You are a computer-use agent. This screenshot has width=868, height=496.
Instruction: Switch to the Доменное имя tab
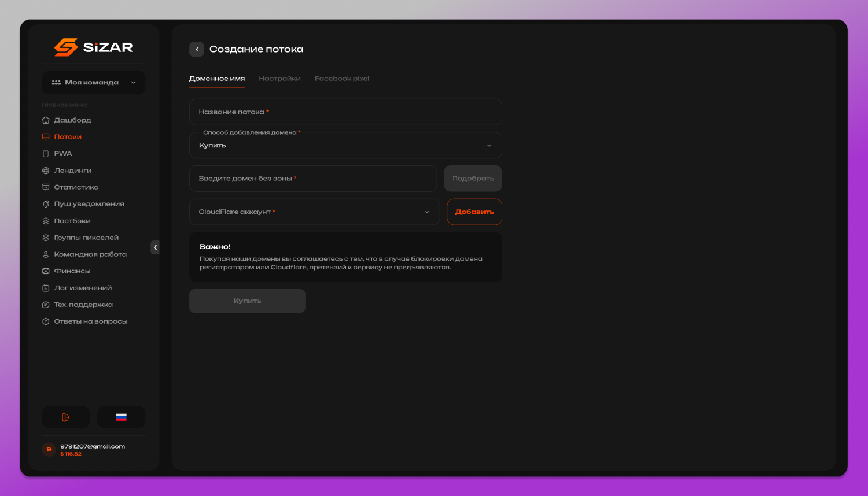tap(217, 79)
